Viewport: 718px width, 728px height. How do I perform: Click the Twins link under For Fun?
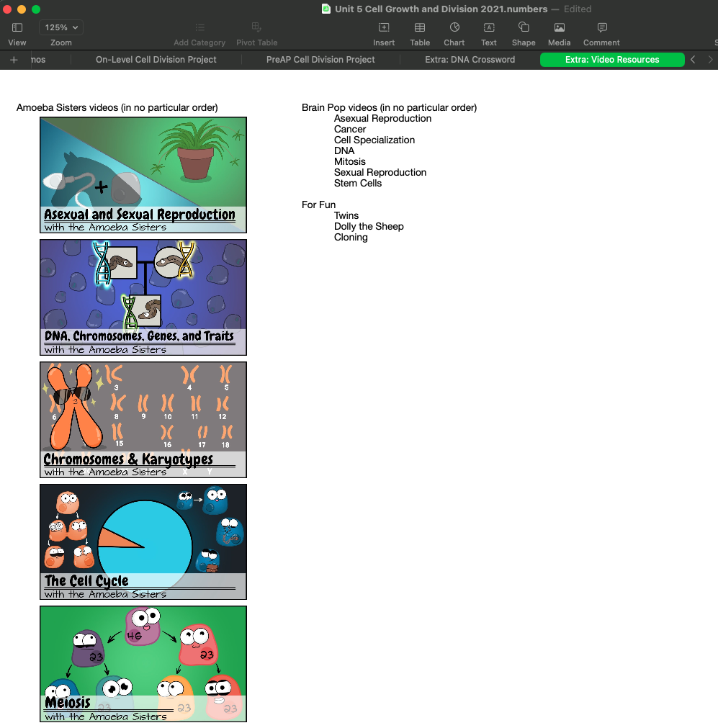(346, 216)
